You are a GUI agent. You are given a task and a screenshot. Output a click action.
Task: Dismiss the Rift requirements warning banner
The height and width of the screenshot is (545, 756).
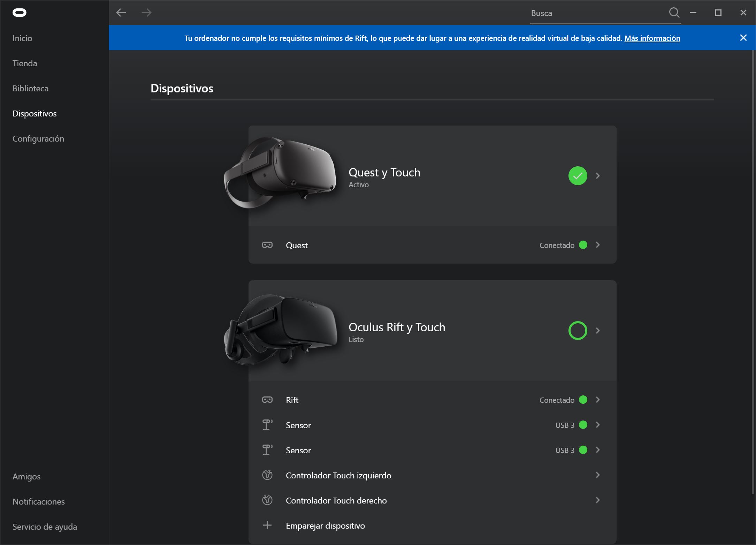(743, 38)
